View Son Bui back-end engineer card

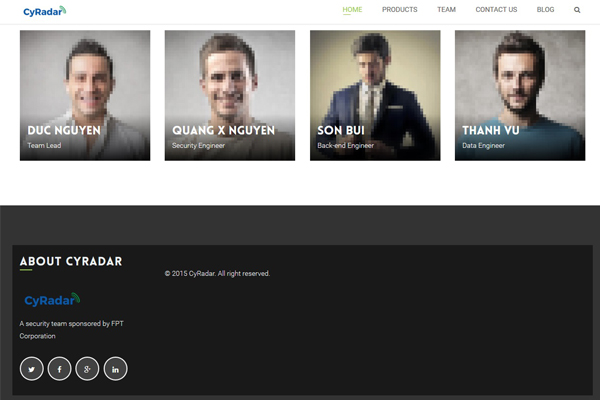[x=375, y=95]
